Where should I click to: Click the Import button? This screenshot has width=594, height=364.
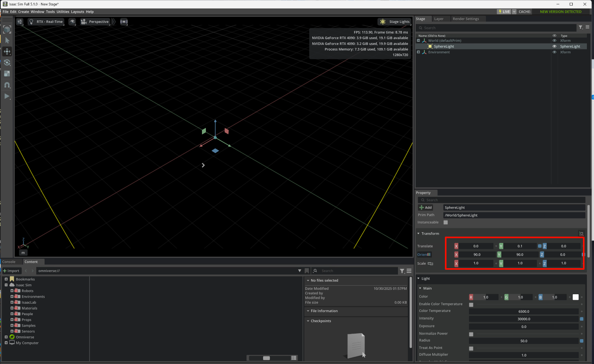(x=11, y=271)
